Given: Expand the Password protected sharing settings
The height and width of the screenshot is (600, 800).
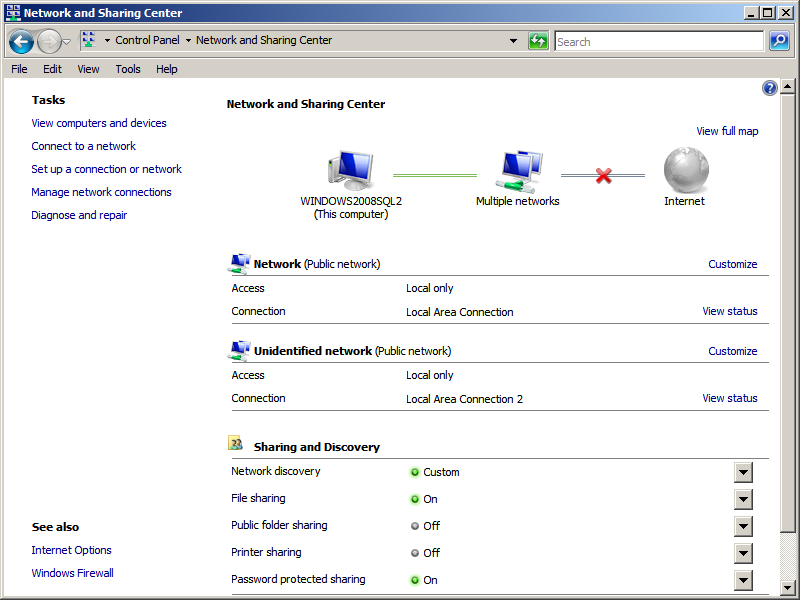Looking at the screenshot, I should (743, 580).
